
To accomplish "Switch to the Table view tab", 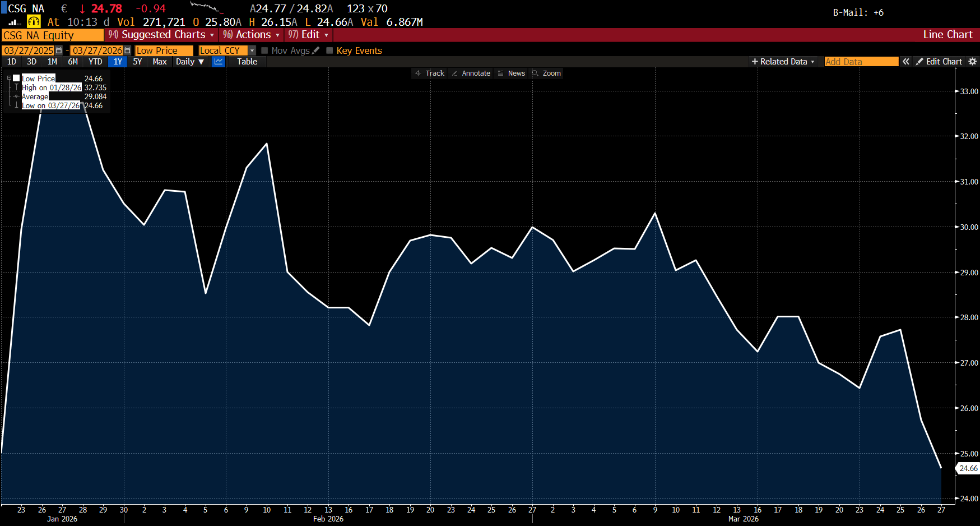I will 247,62.
